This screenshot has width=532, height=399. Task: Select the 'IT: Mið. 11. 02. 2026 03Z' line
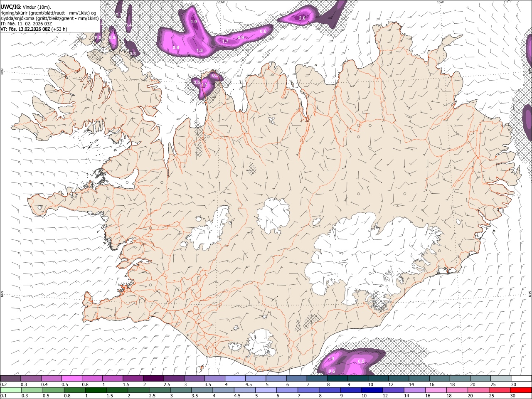click(26, 24)
